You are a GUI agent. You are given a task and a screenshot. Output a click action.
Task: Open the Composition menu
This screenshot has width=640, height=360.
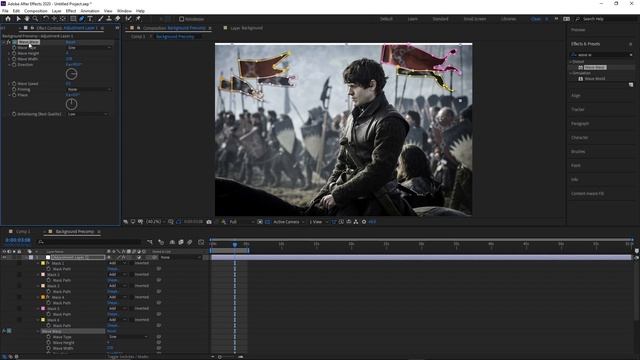[36, 11]
